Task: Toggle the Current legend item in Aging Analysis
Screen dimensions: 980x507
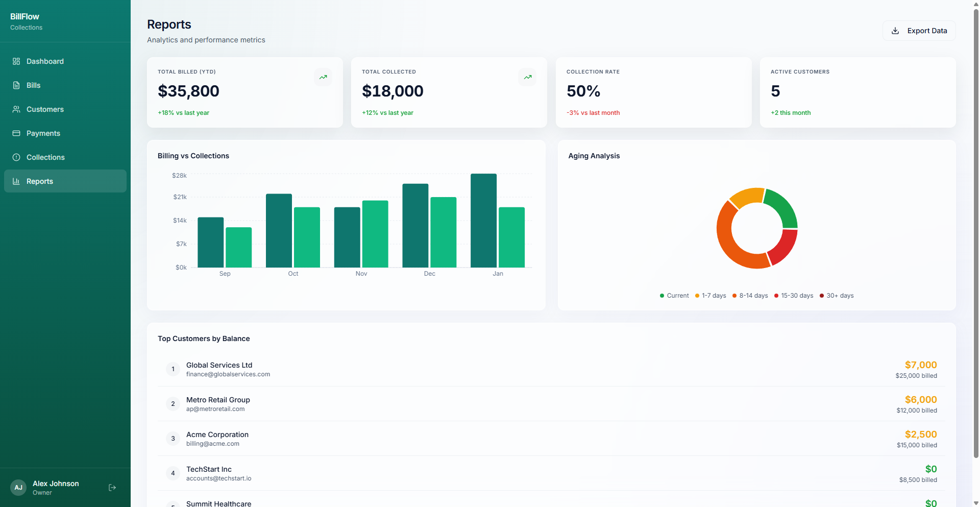Action: click(x=674, y=296)
